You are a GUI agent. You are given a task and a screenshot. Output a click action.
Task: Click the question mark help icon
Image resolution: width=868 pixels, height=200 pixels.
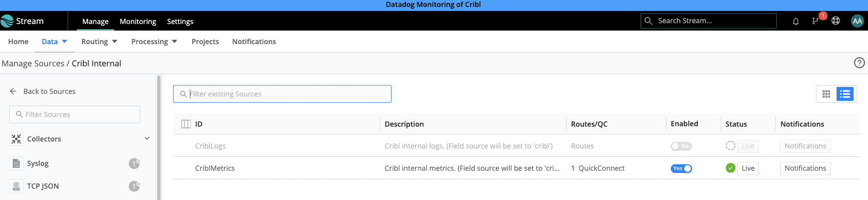click(859, 63)
